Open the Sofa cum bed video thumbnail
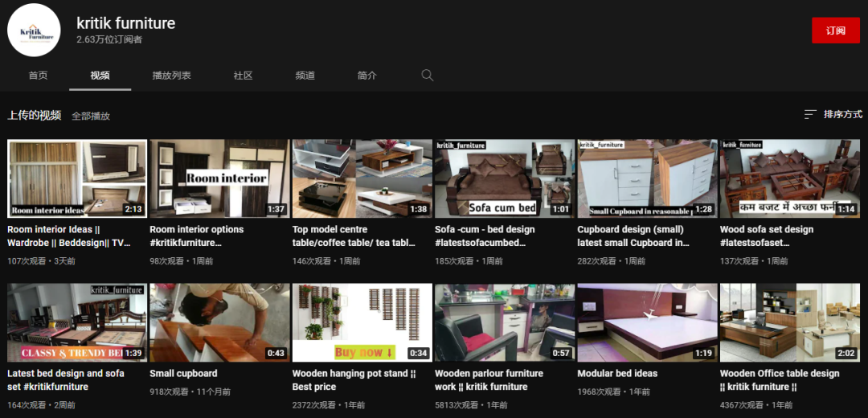The width and height of the screenshot is (868, 418). tap(504, 178)
